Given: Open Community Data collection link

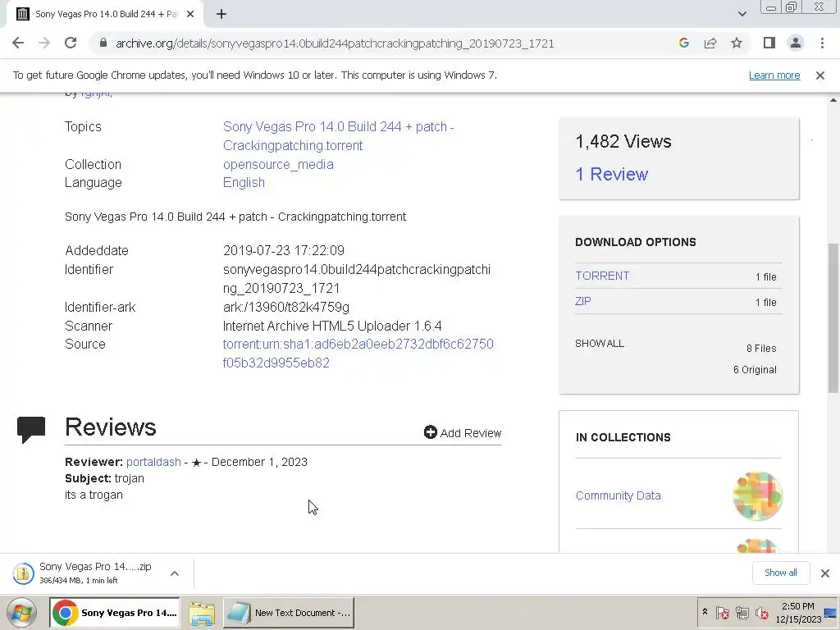Looking at the screenshot, I should [619, 495].
